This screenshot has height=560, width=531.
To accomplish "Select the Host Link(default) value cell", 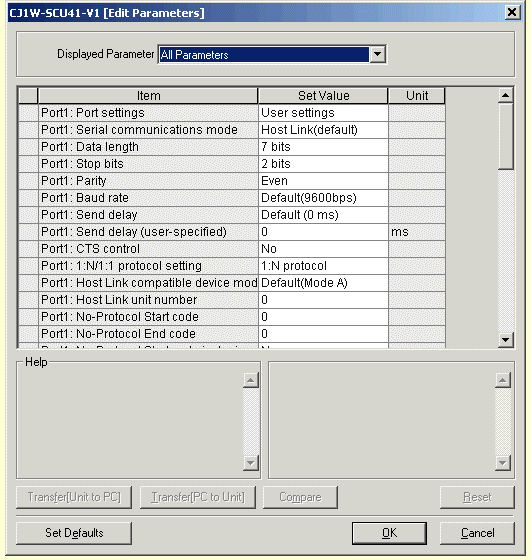I will tap(323, 130).
